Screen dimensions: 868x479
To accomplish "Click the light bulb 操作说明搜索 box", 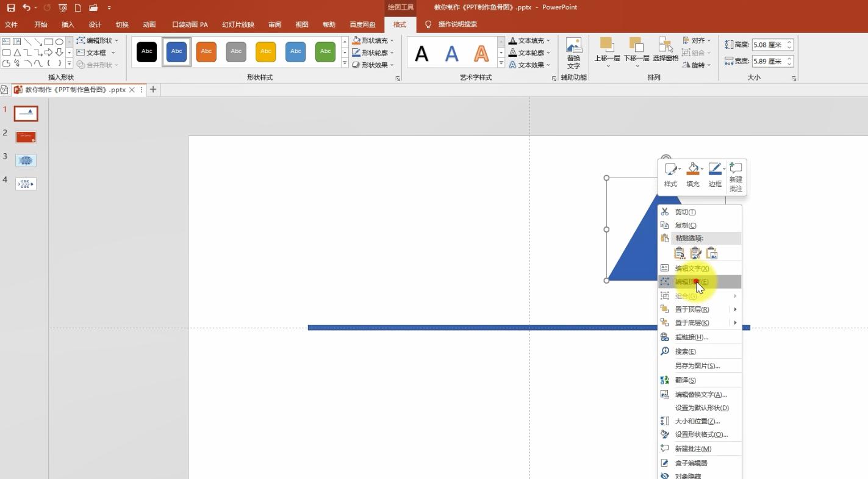I will point(451,24).
